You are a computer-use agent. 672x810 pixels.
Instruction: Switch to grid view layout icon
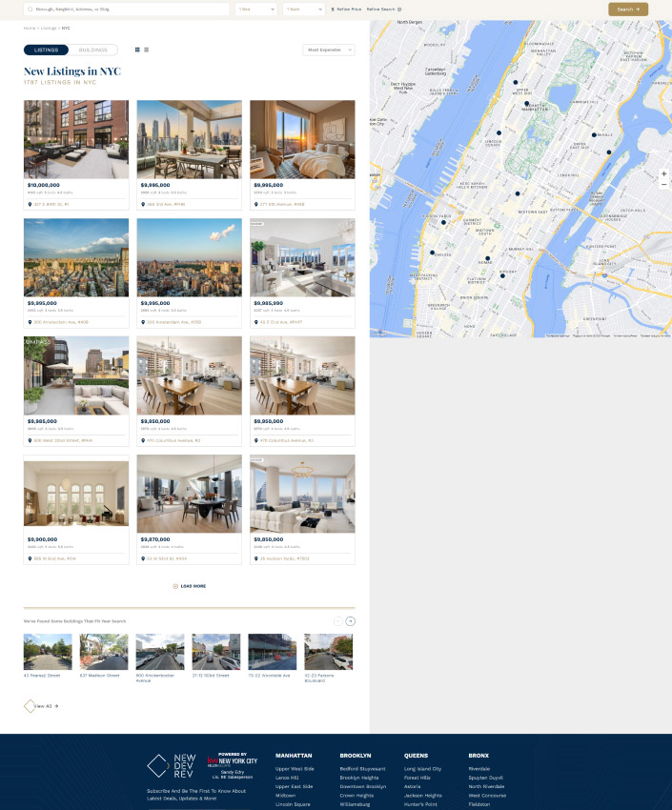[x=137, y=50]
